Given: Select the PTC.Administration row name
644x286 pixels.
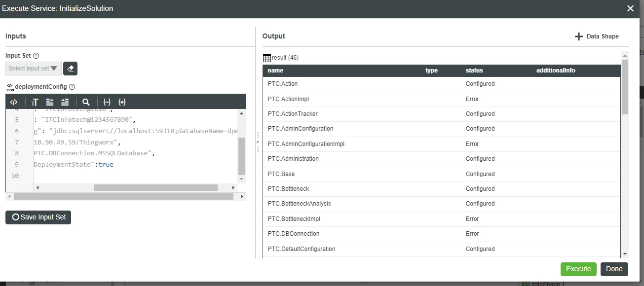Looking at the screenshot, I should (x=293, y=159).
